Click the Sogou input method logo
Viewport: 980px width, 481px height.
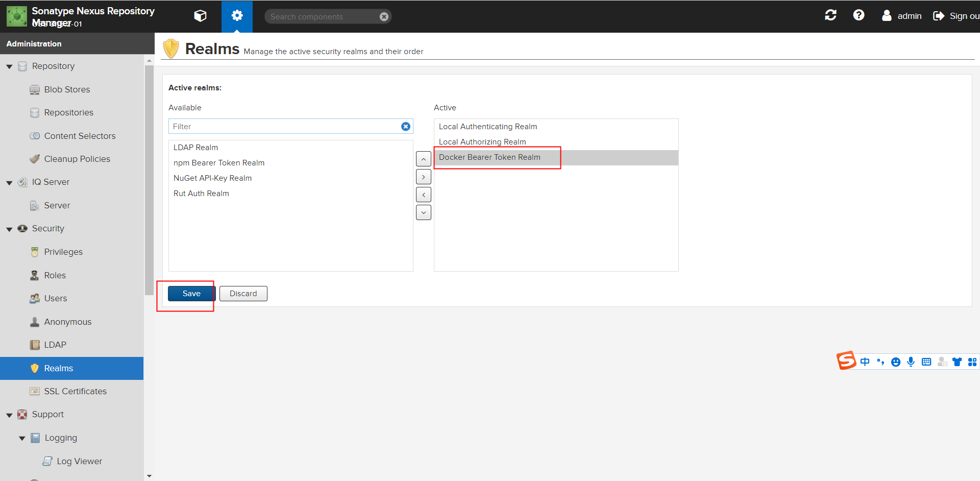pyautogui.click(x=846, y=360)
